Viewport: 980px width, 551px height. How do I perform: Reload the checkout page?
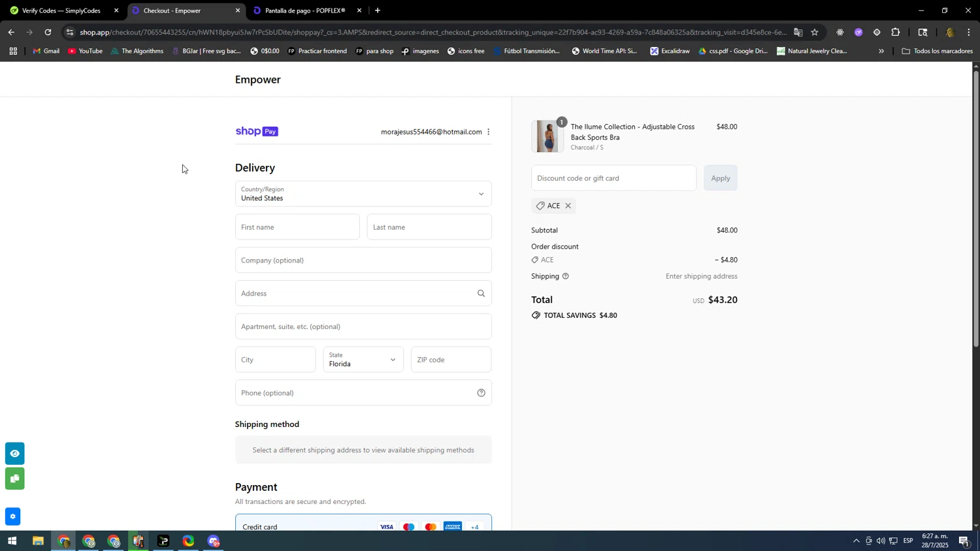click(48, 32)
